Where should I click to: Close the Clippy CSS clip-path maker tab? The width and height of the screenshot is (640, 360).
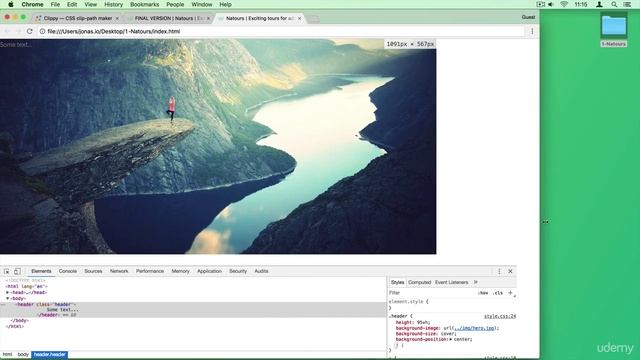[x=117, y=18]
